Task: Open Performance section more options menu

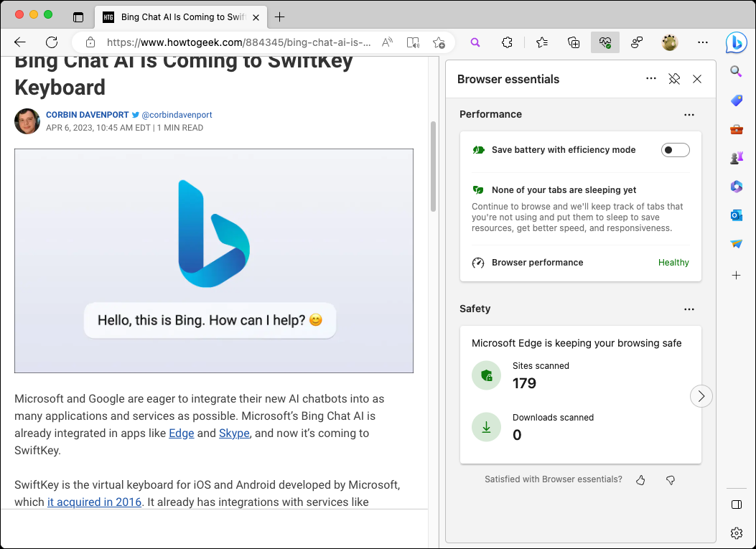Action: (x=689, y=115)
